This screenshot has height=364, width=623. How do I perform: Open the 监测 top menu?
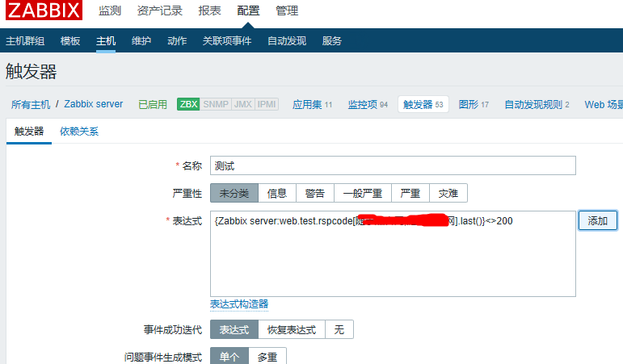(x=110, y=10)
